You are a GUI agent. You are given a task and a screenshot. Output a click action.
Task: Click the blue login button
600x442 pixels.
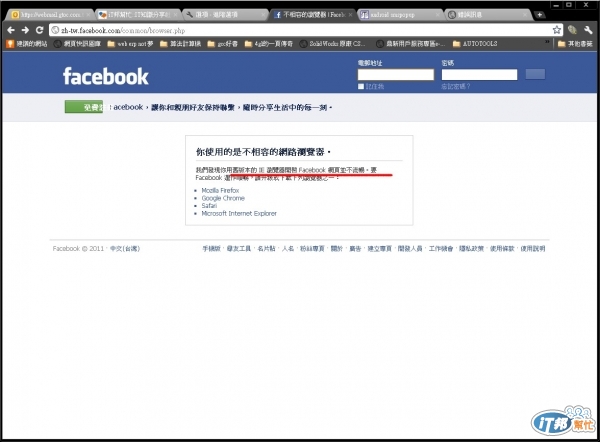[x=535, y=74]
